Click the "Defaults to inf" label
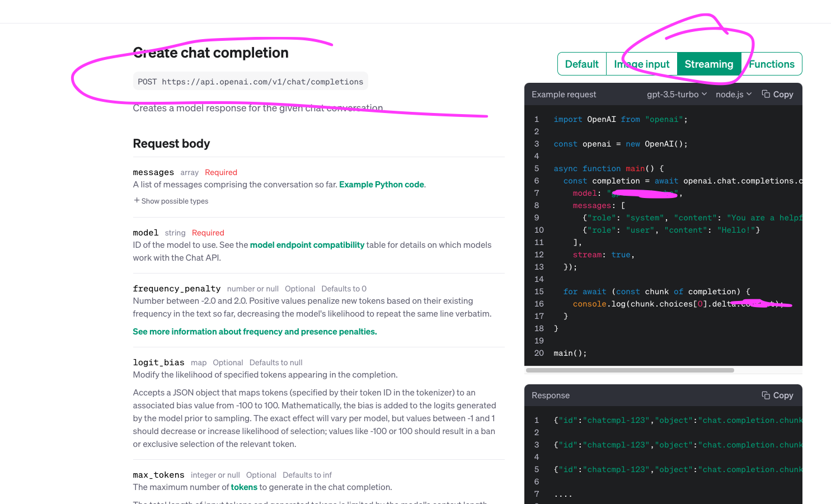The image size is (831, 504). point(307,475)
